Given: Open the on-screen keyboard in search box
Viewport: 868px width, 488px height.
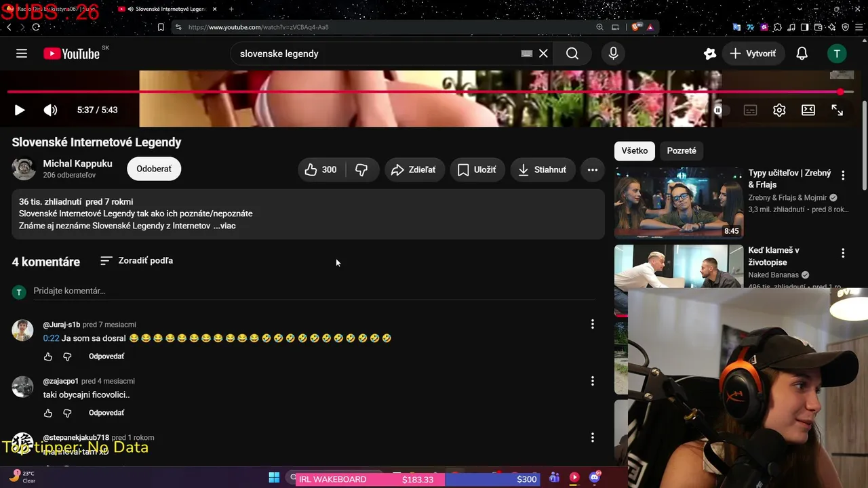Looking at the screenshot, I should tap(527, 54).
